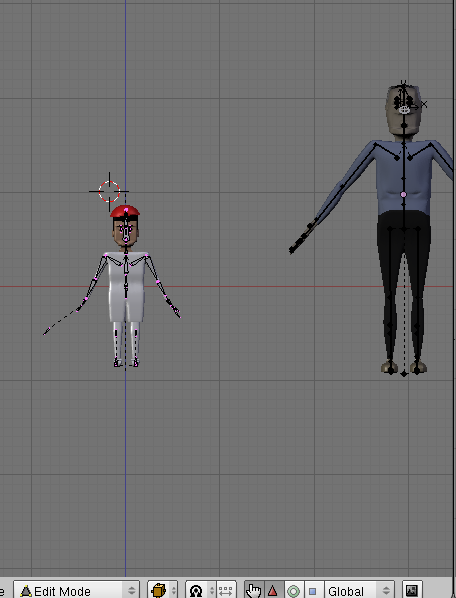The width and height of the screenshot is (456, 598).
Task: Click the render preview image icon
Action: coord(412,590)
